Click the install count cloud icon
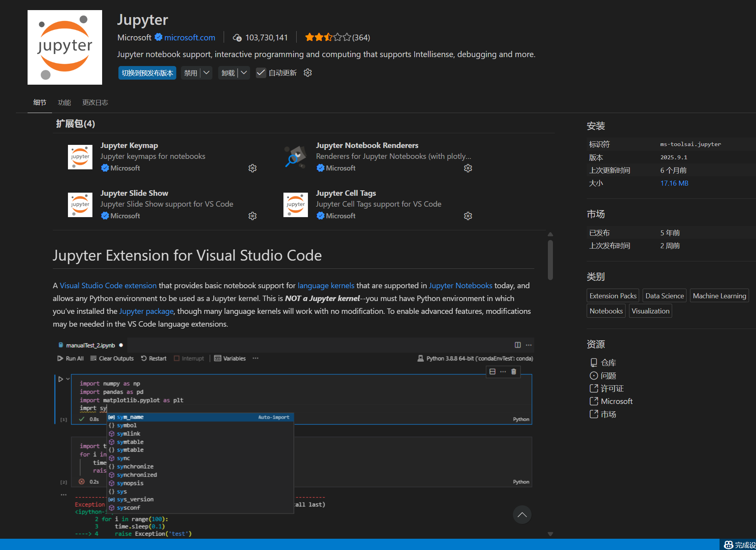 click(237, 38)
